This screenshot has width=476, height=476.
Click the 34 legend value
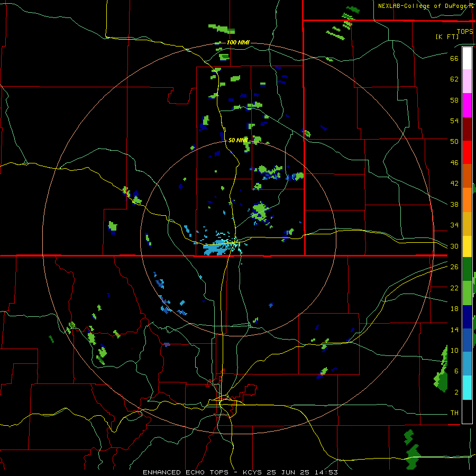(x=454, y=225)
